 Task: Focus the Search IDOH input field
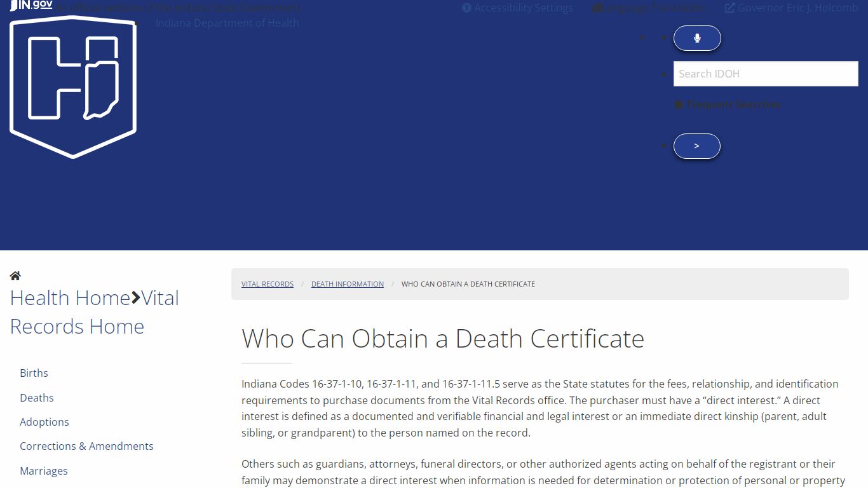click(766, 74)
